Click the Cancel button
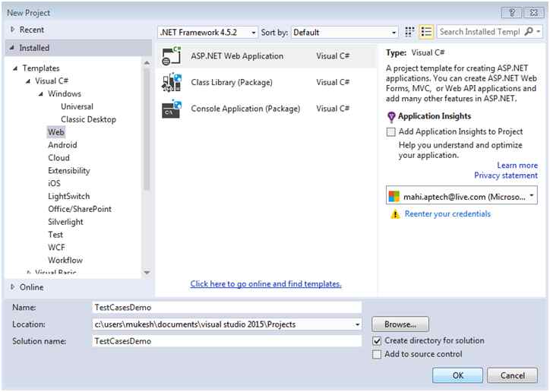The width and height of the screenshot is (550, 392). tap(512, 375)
